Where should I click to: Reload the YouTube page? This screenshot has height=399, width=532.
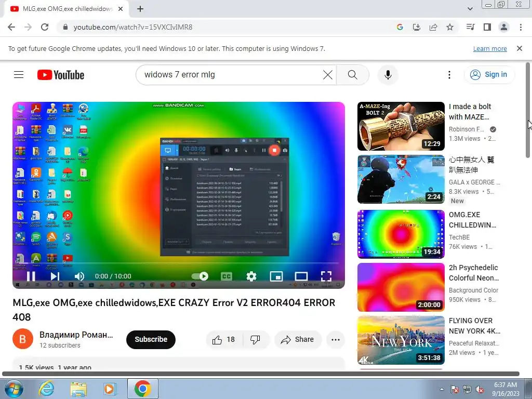point(45,27)
